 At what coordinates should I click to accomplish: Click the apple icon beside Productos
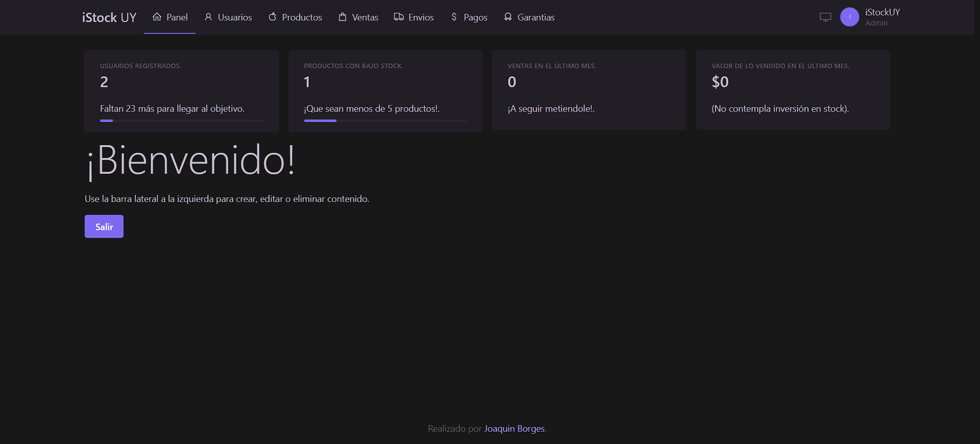[272, 17]
